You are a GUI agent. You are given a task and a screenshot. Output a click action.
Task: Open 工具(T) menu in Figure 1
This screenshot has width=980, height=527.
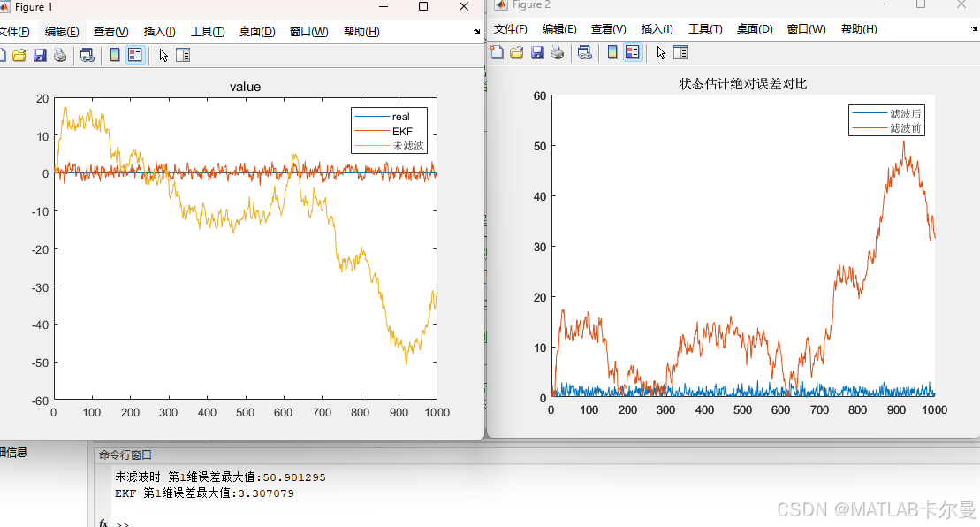pos(208,32)
